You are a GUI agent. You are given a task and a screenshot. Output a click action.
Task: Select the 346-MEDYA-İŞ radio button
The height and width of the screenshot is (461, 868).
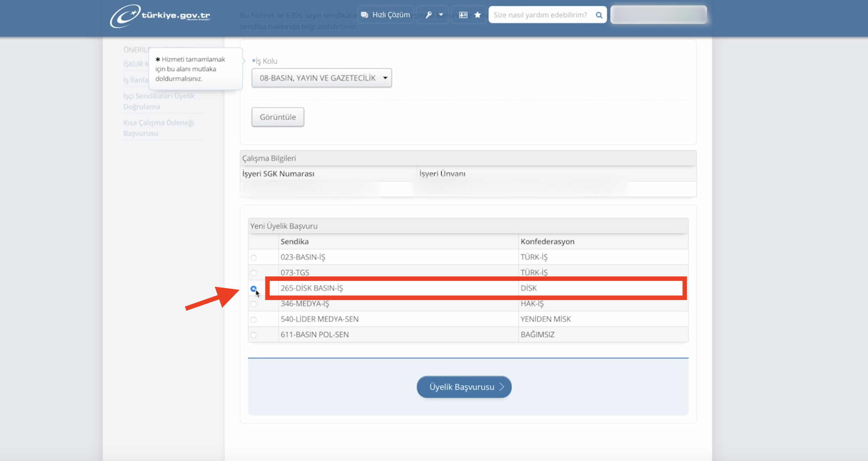254,304
